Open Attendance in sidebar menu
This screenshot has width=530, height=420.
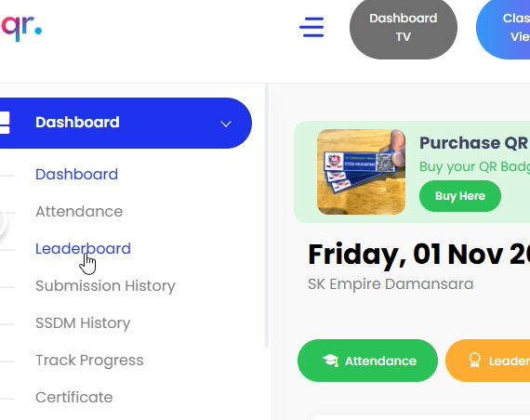point(79,212)
